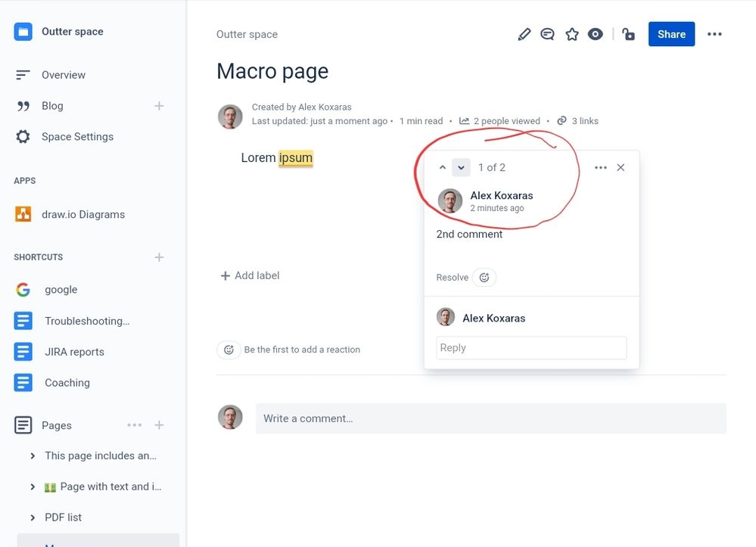Open Alex Koxaras creator profile link
This screenshot has height=547, width=756.
click(325, 107)
